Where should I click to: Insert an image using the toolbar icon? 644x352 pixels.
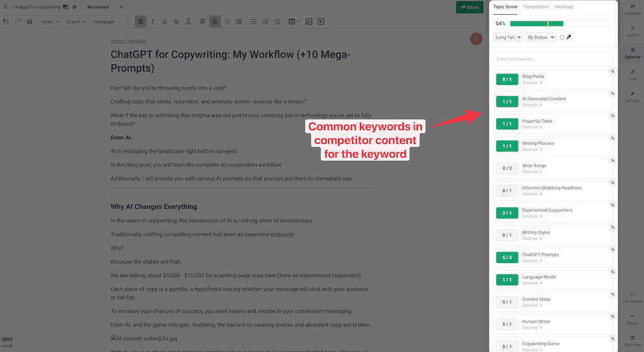point(309,21)
